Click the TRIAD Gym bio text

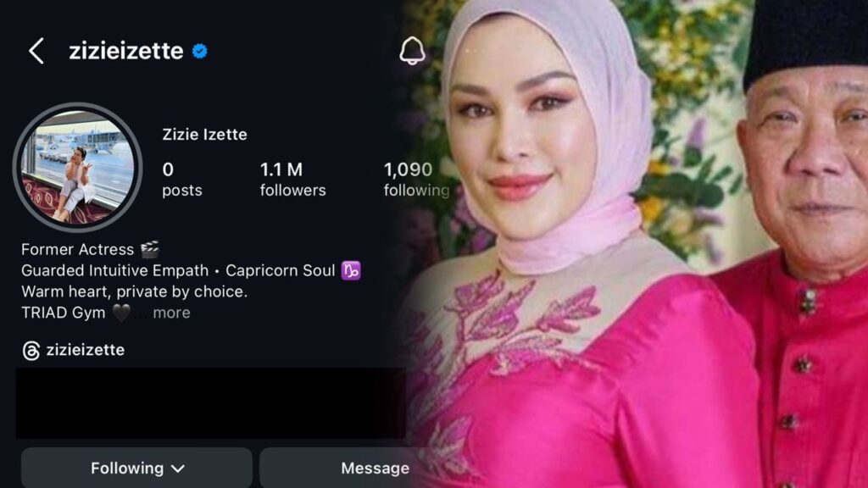(x=63, y=313)
